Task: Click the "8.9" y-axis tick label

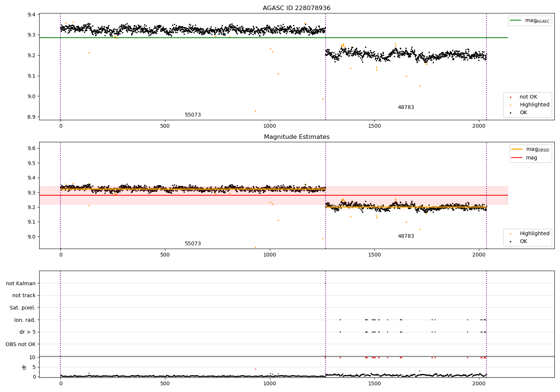Action: click(32, 117)
